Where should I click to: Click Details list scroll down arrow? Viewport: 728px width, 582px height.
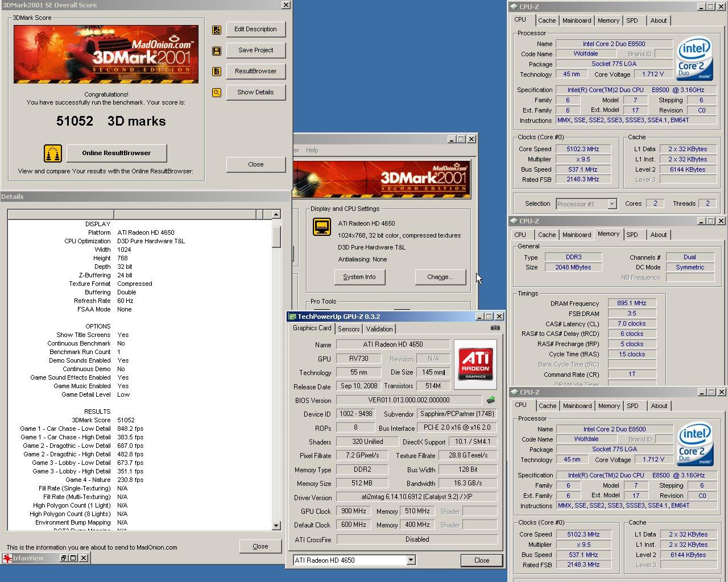click(276, 526)
